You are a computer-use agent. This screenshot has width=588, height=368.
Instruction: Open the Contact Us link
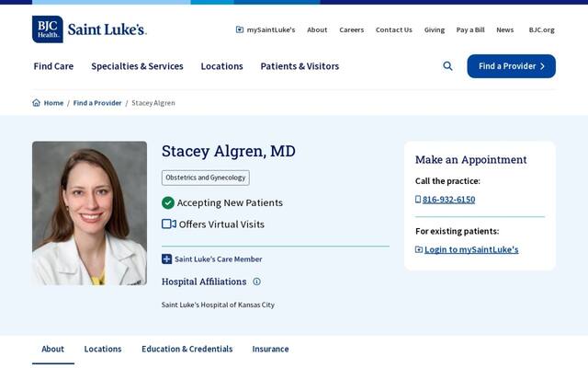coord(394,29)
